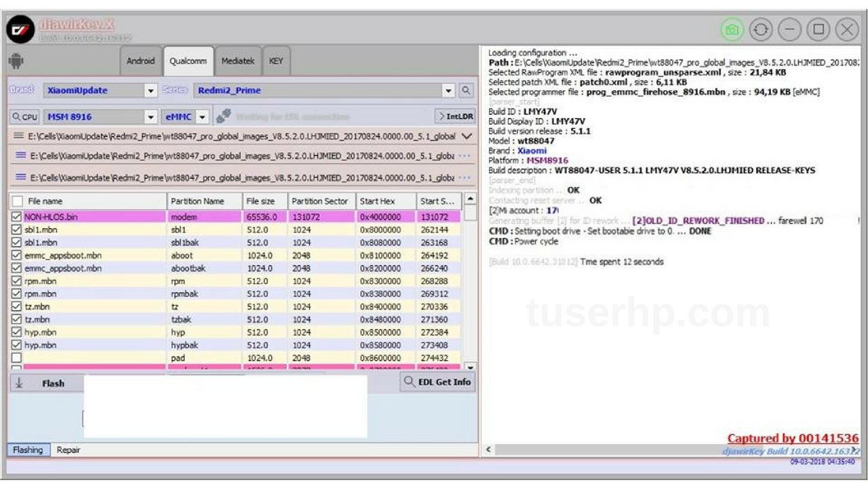Click the lines icon on second file path
Viewport: 868px width, 488px height.
(x=21, y=156)
